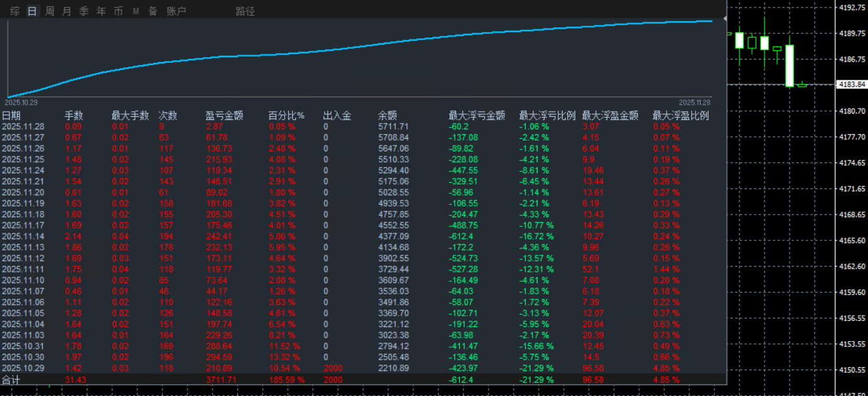Viewport: 868px width, 396px height.
Task: Select the 2025.11.28 date row
Action: coord(364,127)
